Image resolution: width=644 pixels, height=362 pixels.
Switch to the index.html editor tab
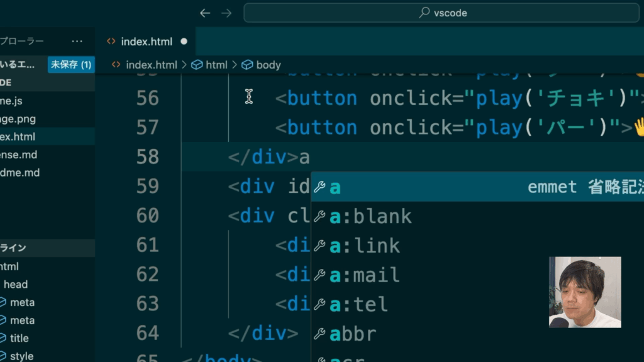(146, 41)
